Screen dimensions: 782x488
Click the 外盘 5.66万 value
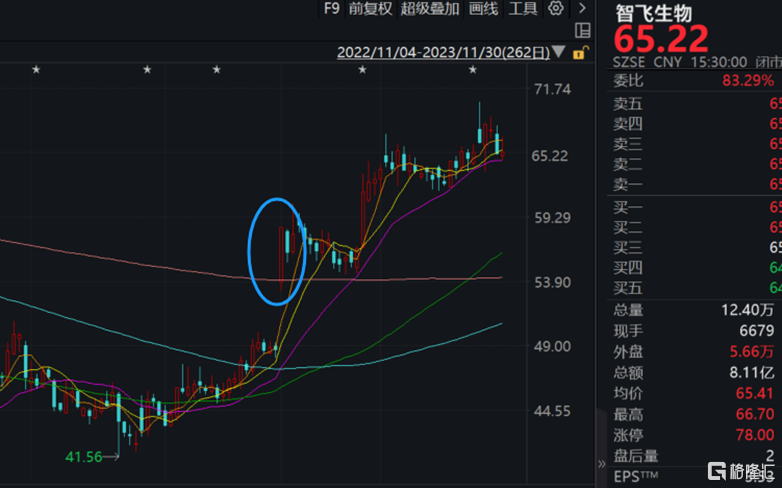[752, 352]
